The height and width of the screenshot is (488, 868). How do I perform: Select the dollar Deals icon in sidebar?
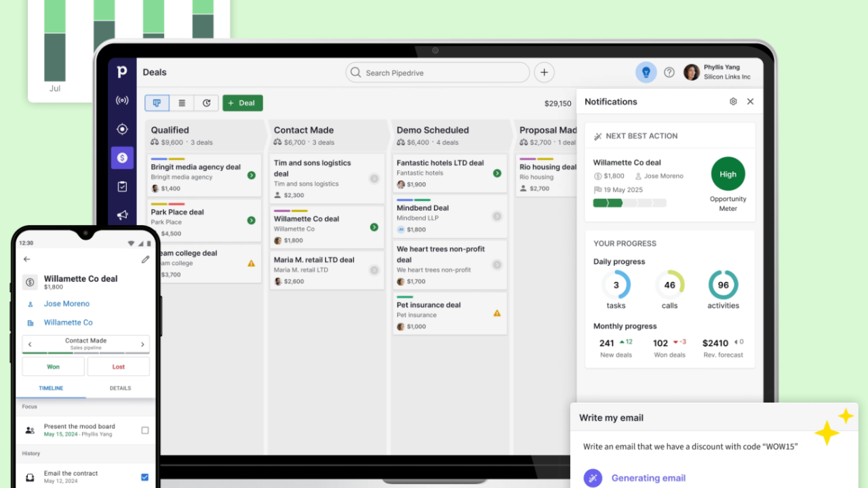click(122, 157)
